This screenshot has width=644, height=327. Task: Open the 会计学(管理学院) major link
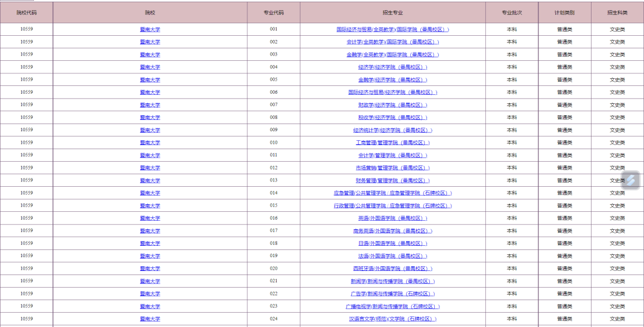(392, 155)
